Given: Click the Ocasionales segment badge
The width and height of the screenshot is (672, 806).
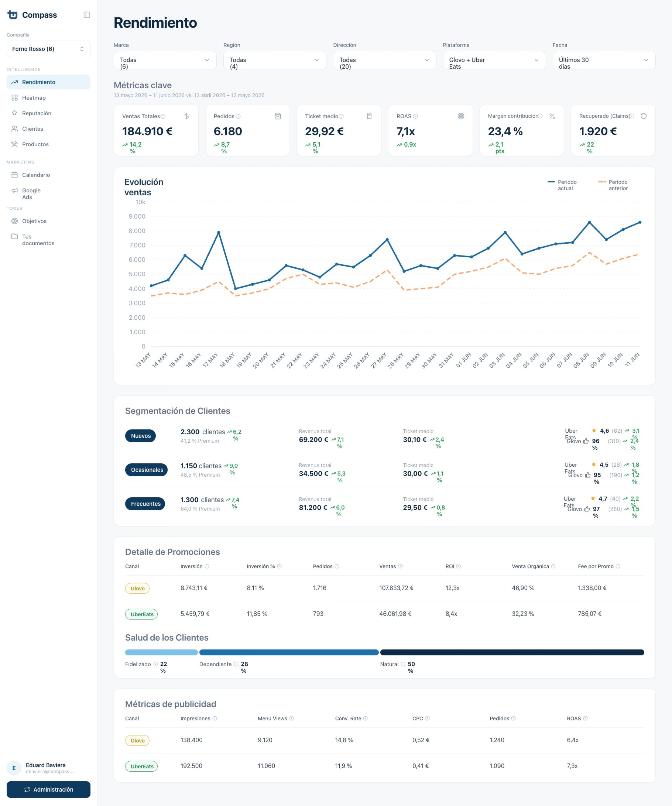Looking at the screenshot, I should (147, 470).
